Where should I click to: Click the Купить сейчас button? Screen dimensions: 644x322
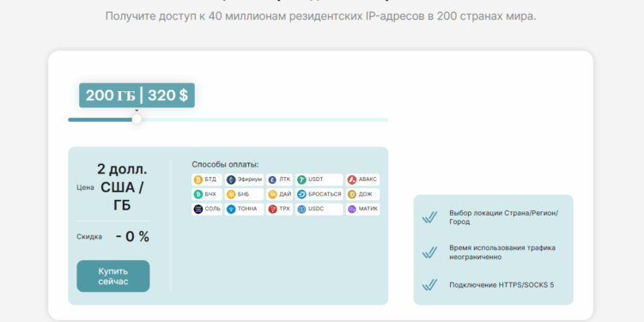113,276
